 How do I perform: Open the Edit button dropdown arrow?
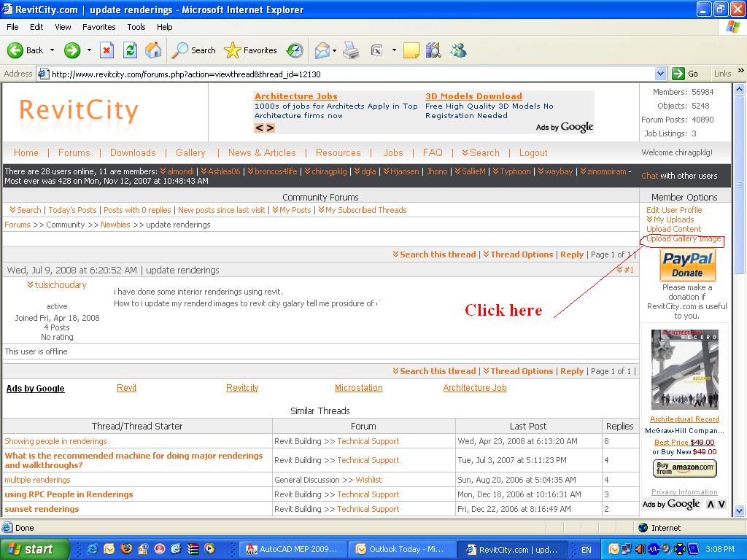[394, 50]
